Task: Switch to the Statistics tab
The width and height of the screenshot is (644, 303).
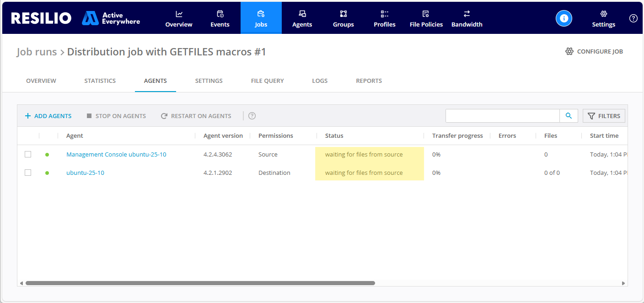Action: (100, 81)
